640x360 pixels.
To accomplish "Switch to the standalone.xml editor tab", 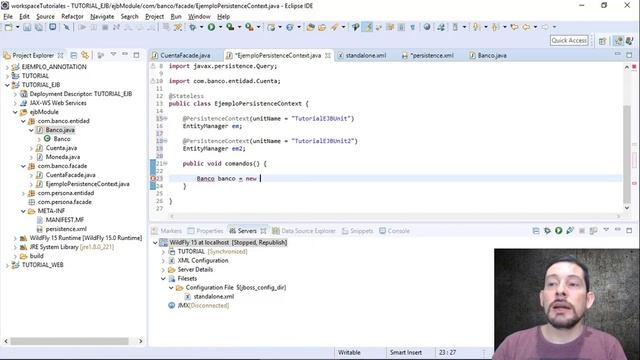I will pos(365,55).
